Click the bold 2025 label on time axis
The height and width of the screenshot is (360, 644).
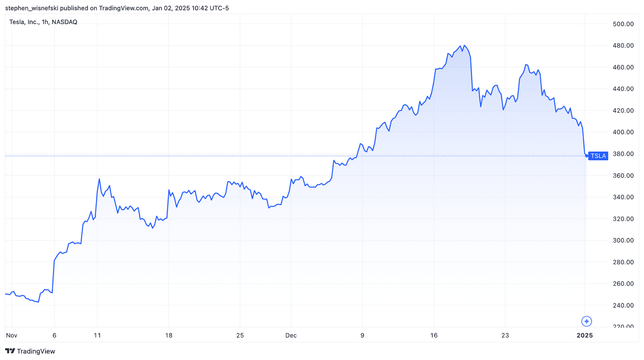coord(585,336)
